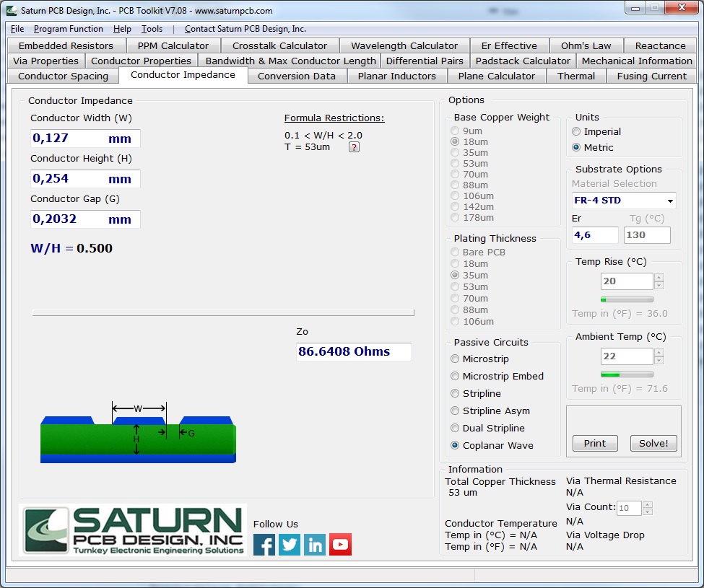Viewport: 704px width, 588px height.
Task: Open the LinkedIn follow icon
Action: pos(315,545)
